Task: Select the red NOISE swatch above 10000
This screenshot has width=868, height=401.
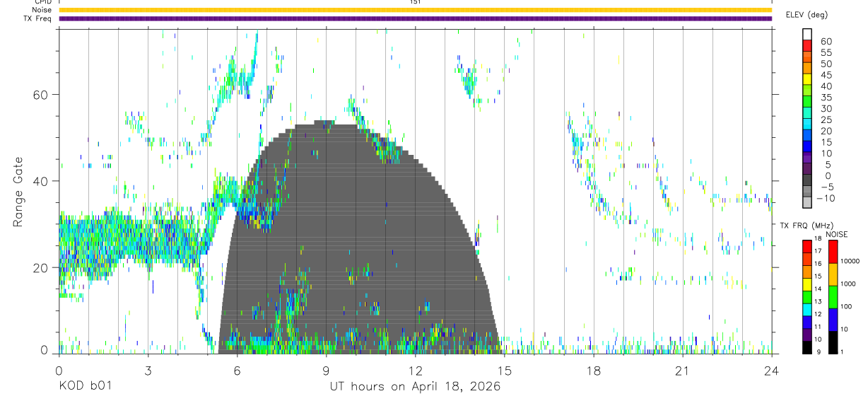Action: (833, 252)
